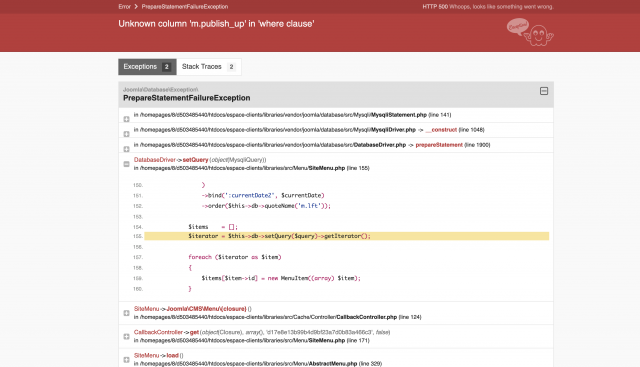Screen dimensions: 640x367
Task: Collapse the PrepareStatementFailureException block
Action: pyautogui.click(x=544, y=91)
